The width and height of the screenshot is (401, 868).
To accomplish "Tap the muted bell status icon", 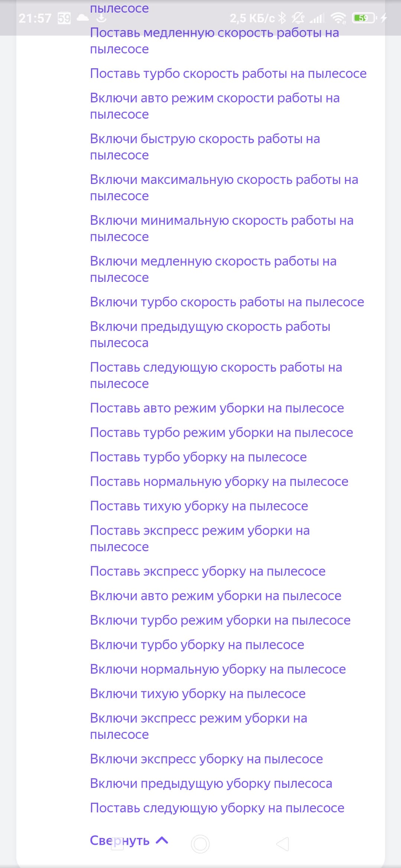I will [298, 18].
